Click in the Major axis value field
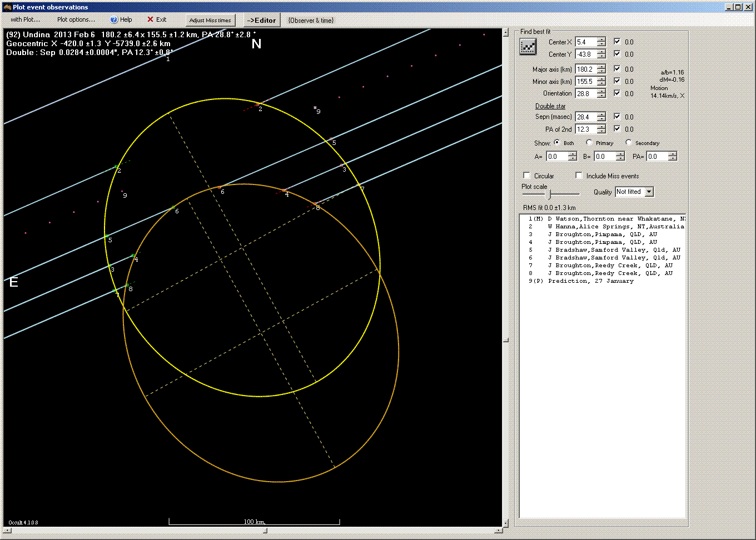This screenshot has height=540, width=756. point(586,69)
